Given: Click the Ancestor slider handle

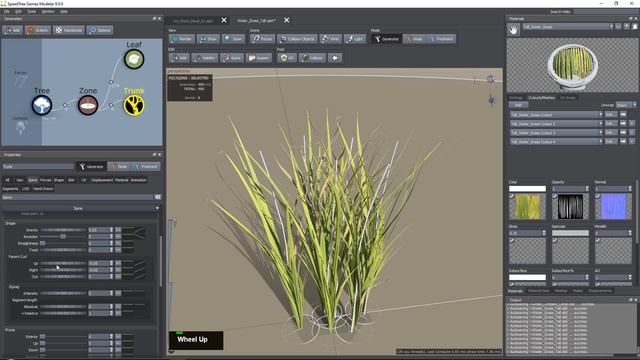Looking at the screenshot, I should (x=63, y=236).
